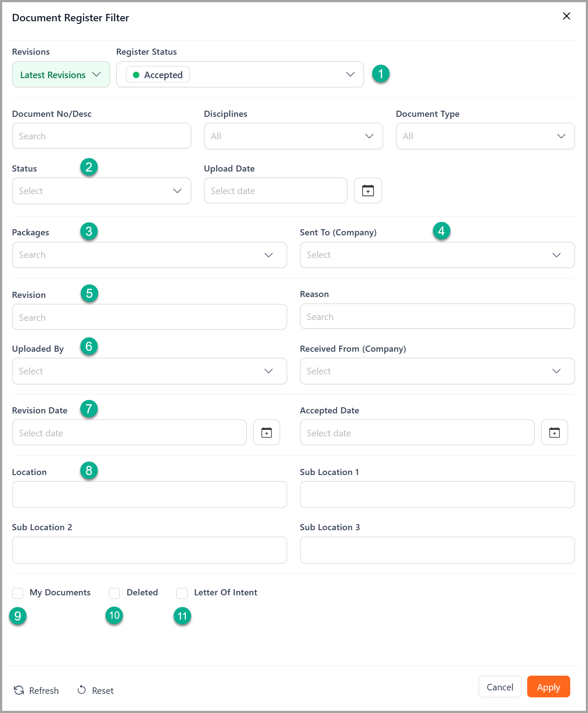Expand the Document Type dropdown

[x=485, y=136]
